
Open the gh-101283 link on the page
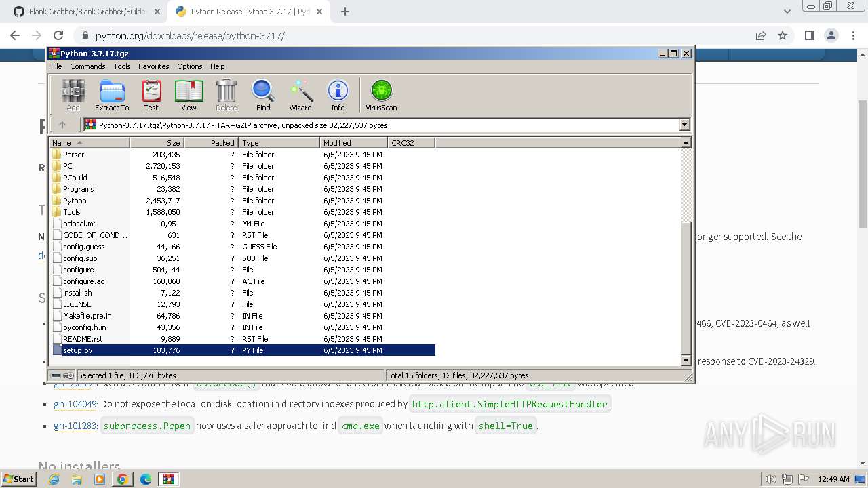75,426
